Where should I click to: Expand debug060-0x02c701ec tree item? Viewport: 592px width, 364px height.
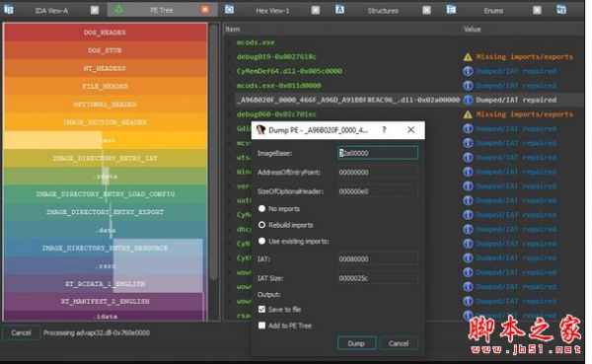tap(229, 114)
